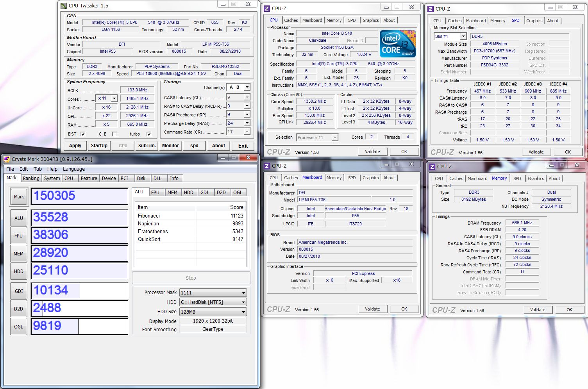The height and width of the screenshot is (389, 588).
Task: Run the MEM benchmark button
Action: coord(19,254)
